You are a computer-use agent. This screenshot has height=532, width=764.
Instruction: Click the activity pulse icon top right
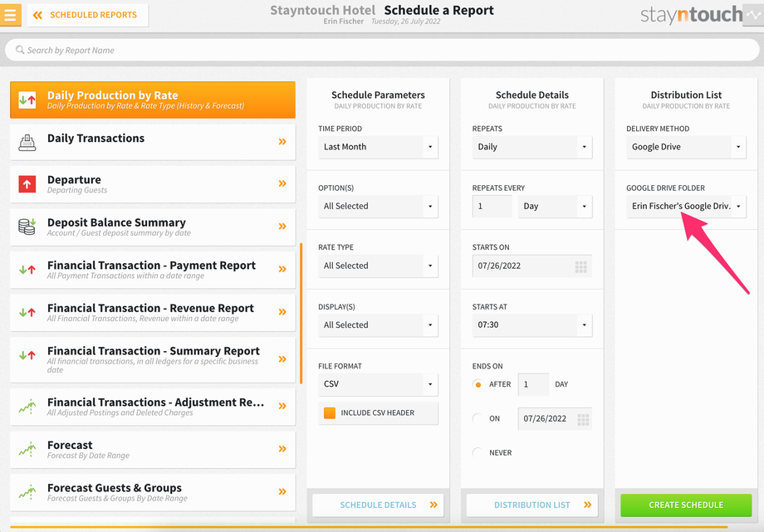753,15
